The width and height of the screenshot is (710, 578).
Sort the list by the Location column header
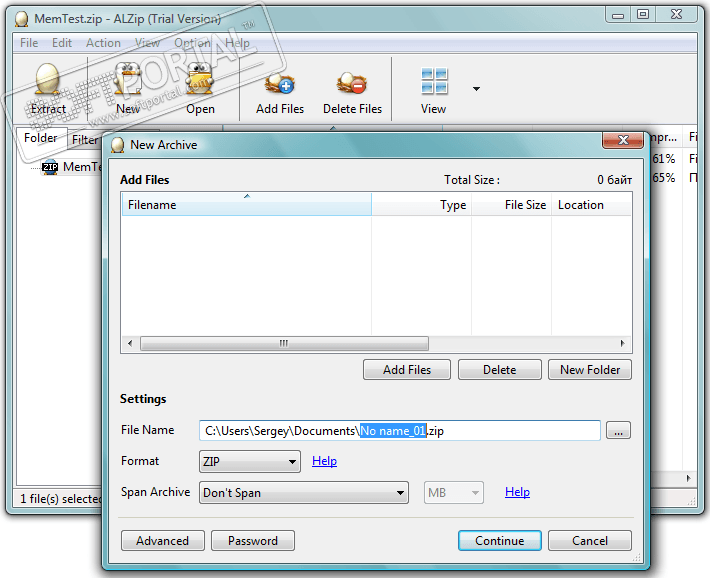pyautogui.click(x=591, y=205)
